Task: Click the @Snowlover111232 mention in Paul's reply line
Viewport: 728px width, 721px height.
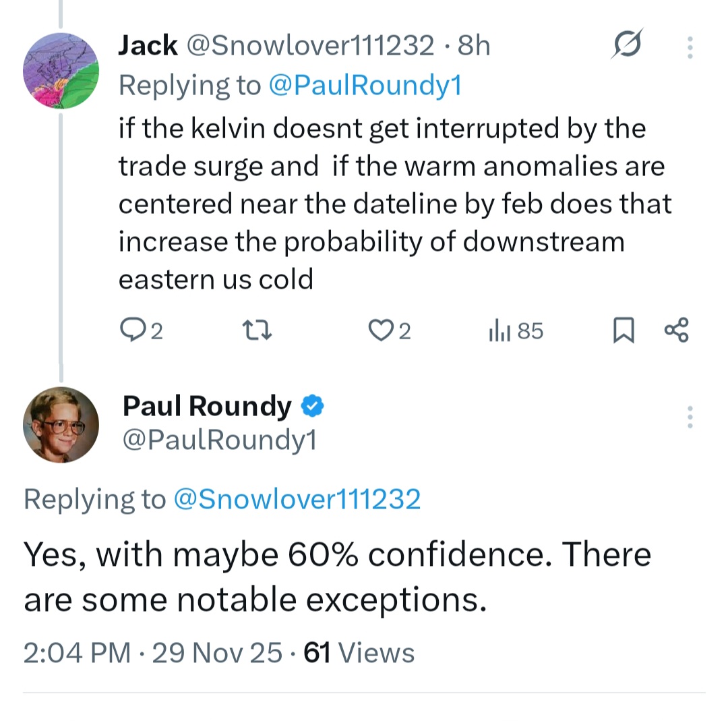Action: tap(297, 499)
